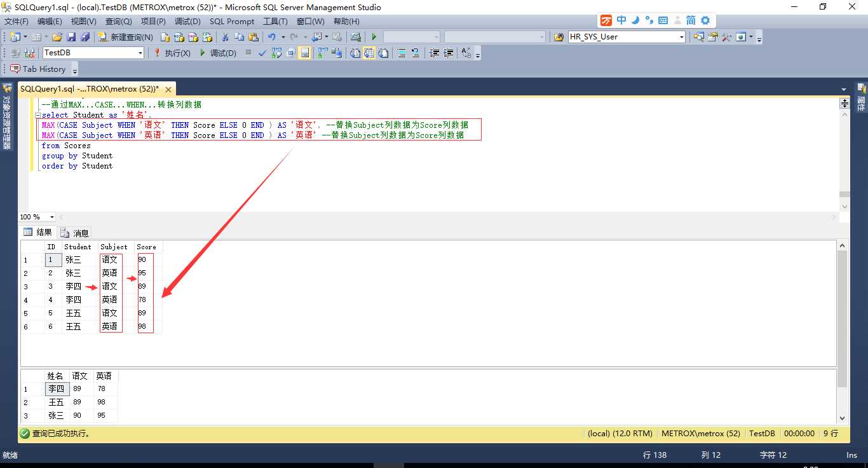
Task: Open the 帮助(H) menu
Action: click(346, 21)
